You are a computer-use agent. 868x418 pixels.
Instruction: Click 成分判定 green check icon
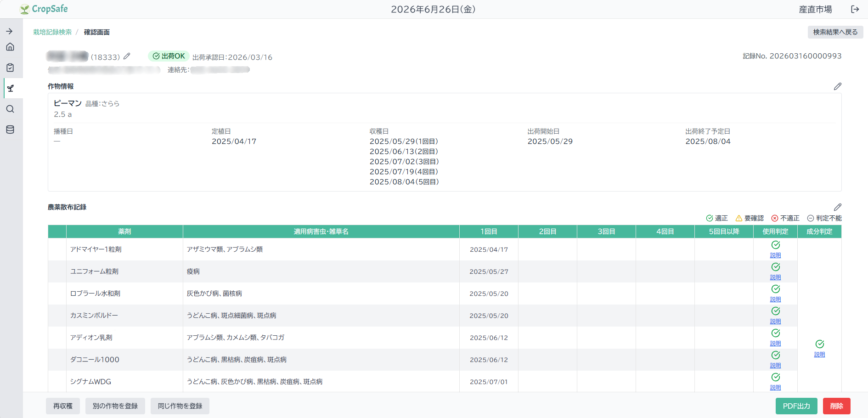tap(820, 344)
